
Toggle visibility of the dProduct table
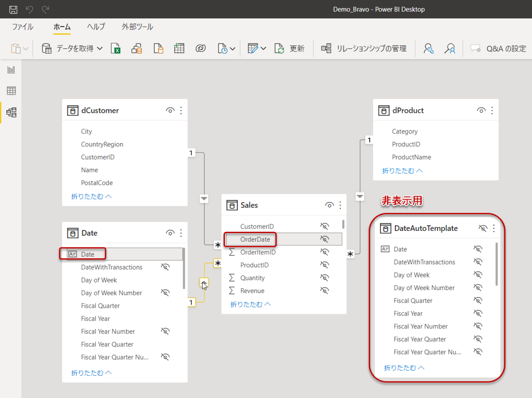pos(481,110)
